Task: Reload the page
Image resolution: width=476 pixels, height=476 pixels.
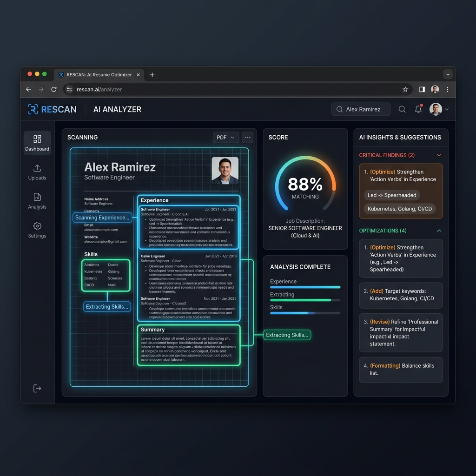Action: coord(54,89)
